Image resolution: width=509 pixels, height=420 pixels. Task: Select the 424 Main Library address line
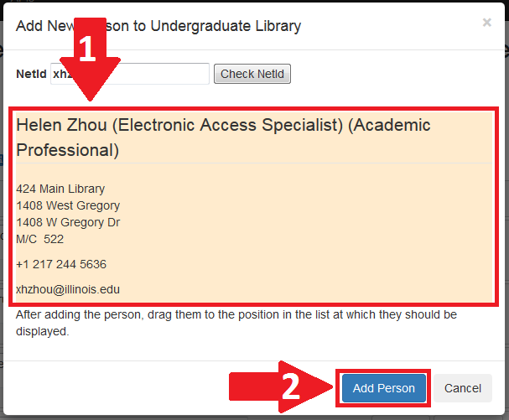pos(60,189)
